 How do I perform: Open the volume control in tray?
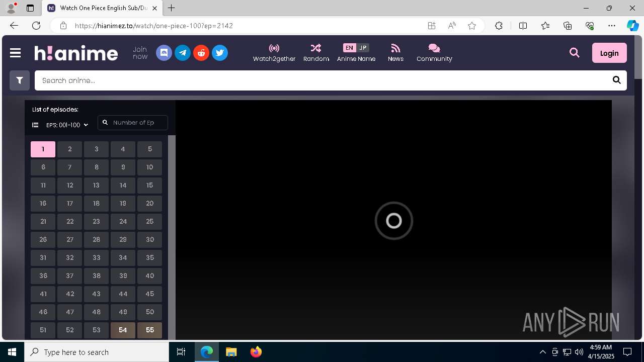pos(579,352)
